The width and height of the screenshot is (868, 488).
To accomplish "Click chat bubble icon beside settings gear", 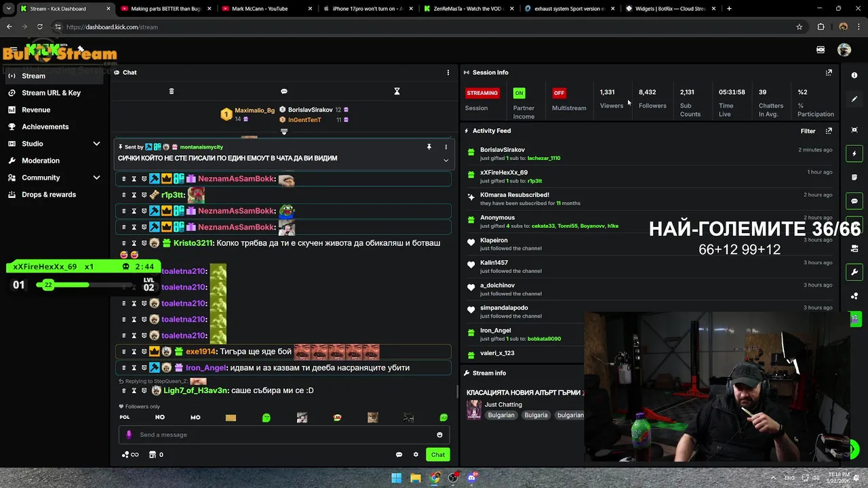I will [399, 455].
